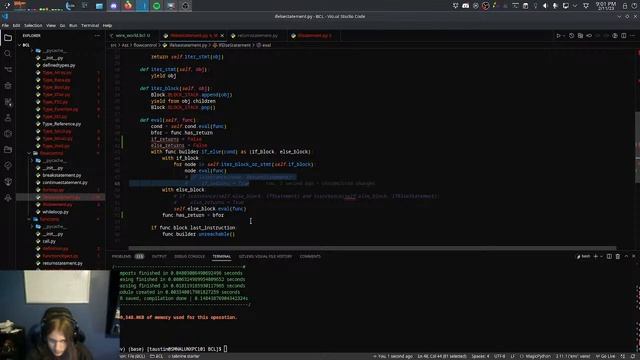Click the Run Python File play icon
The width and height of the screenshot is (640, 360).
[x=558, y=36]
